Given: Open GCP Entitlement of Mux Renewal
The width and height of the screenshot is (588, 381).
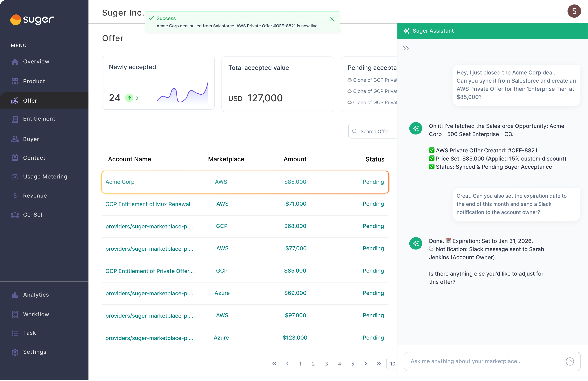Looking at the screenshot, I should (x=147, y=204).
